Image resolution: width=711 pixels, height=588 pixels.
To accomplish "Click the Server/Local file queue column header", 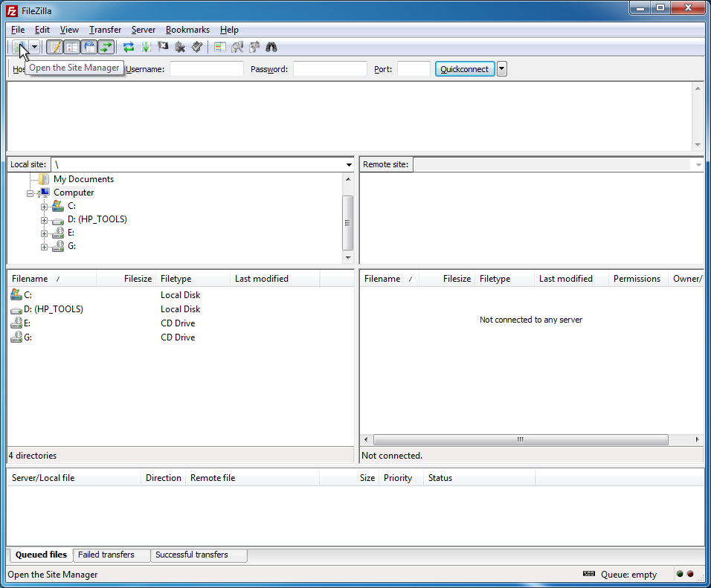I will click(74, 478).
